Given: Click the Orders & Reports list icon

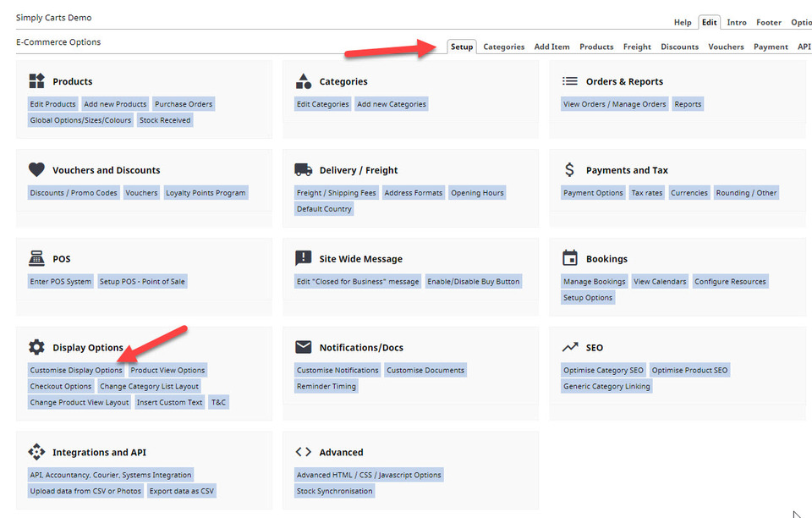Looking at the screenshot, I should click(x=569, y=80).
